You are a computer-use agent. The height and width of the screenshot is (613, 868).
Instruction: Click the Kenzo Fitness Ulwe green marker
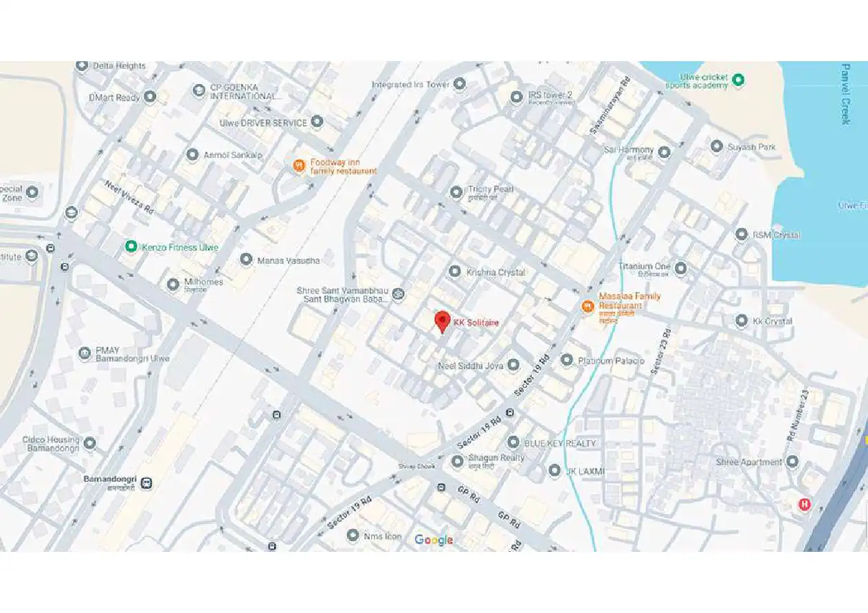(x=131, y=246)
